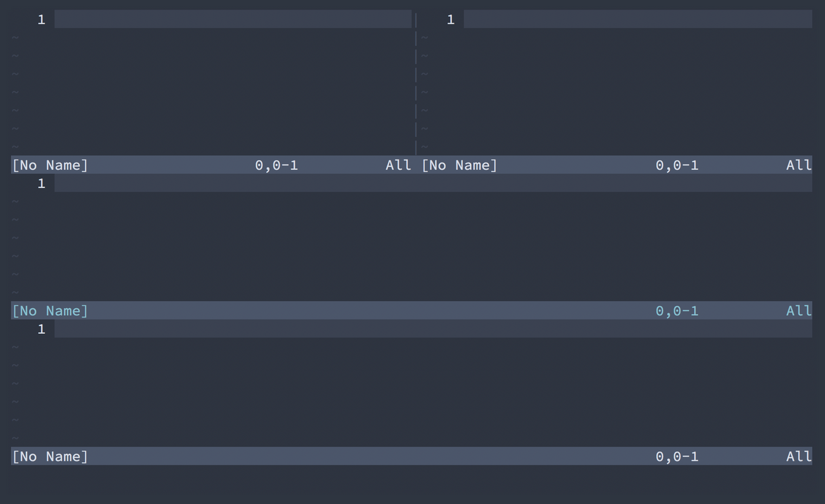The width and height of the screenshot is (825, 504).
Task: Click the 0,0-1 position in bottom status line
Action: tap(677, 456)
